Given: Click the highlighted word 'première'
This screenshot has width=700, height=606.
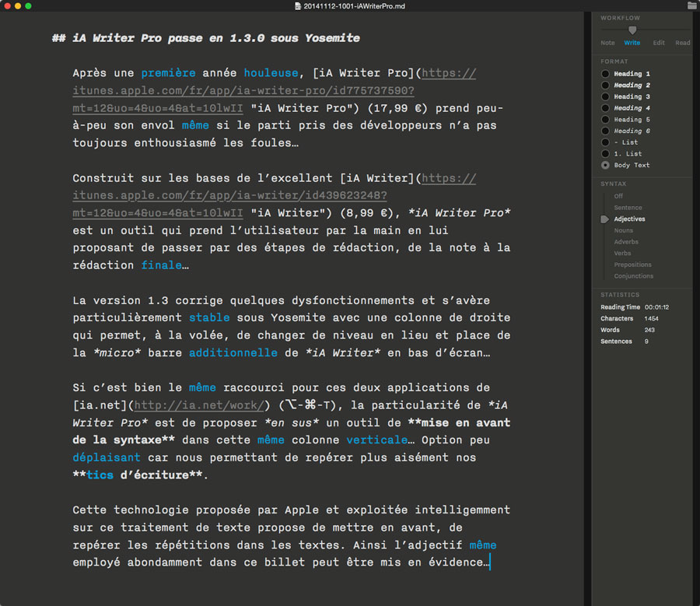Looking at the screenshot, I should [x=168, y=73].
